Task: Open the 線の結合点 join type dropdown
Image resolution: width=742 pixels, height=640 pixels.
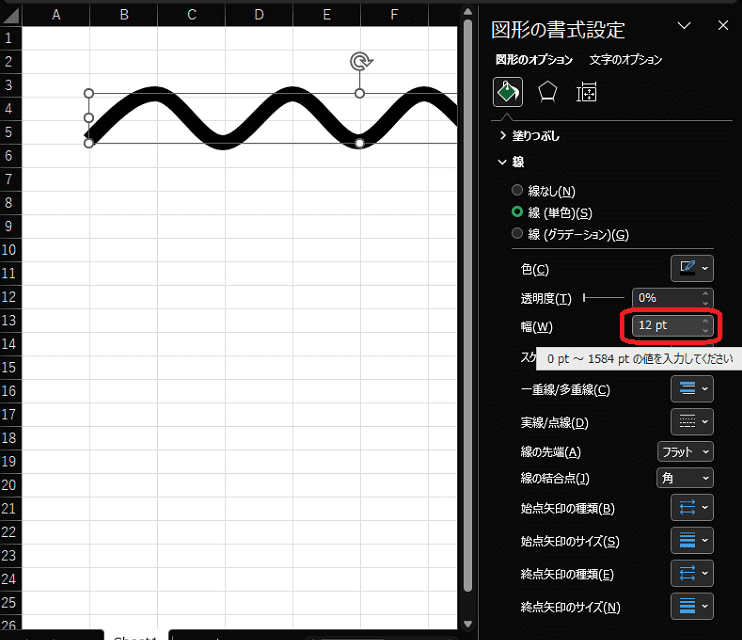Action: tap(685, 478)
